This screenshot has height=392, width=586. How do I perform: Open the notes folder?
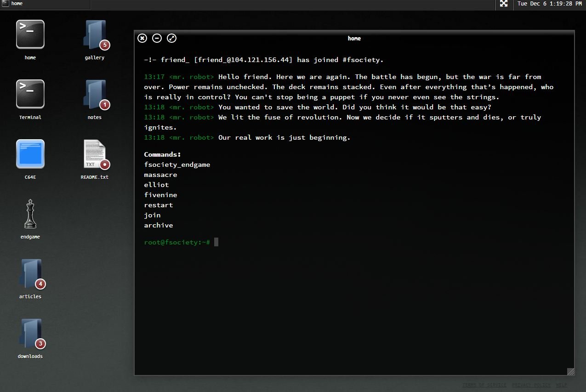[95, 94]
